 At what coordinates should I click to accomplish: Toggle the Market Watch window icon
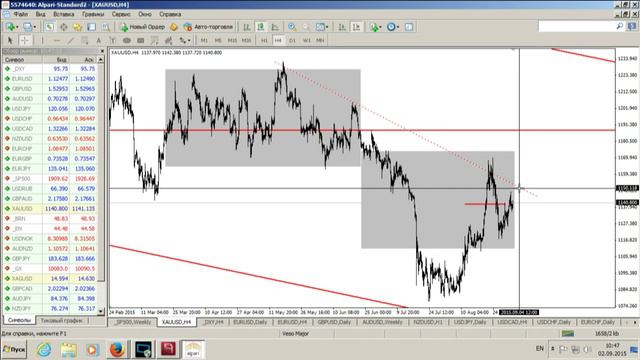coord(49,27)
